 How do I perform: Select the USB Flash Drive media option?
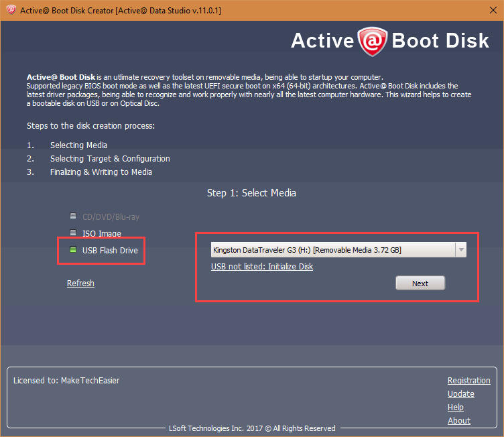104,250
